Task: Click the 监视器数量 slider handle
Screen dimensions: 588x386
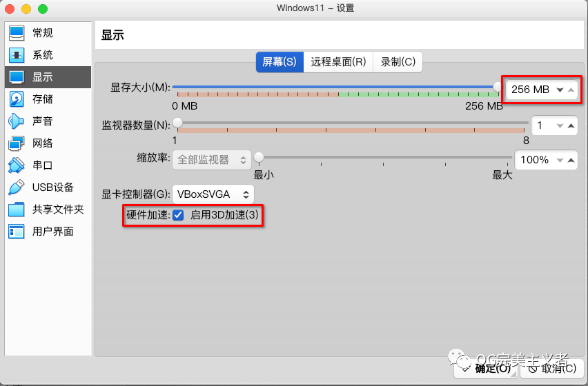Action: 177,123
